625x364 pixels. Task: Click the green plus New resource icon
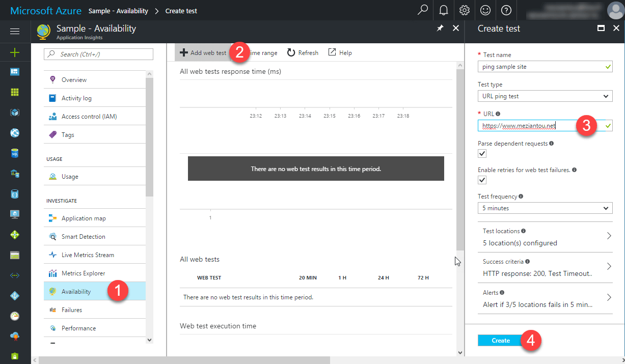point(15,52)
